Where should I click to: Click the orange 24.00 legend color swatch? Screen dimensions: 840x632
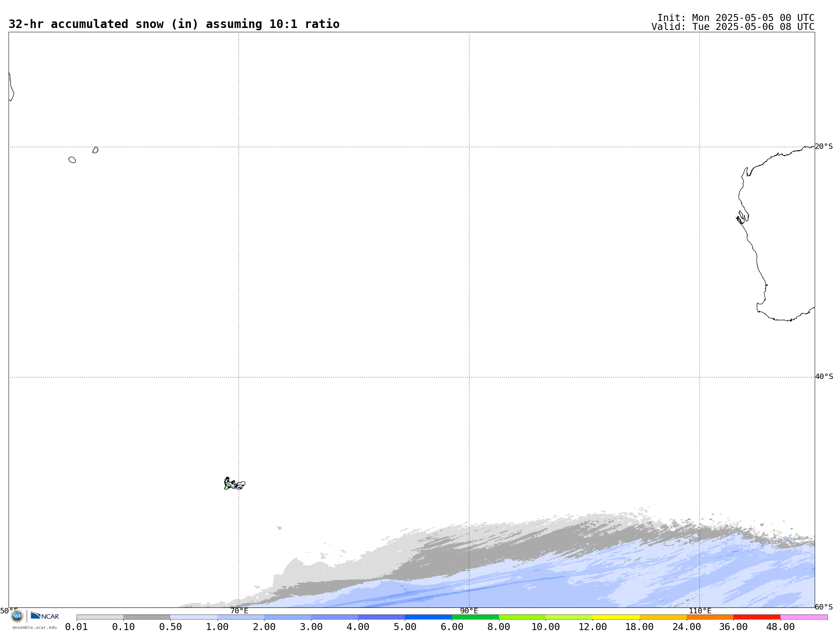[x=710, y=617]
